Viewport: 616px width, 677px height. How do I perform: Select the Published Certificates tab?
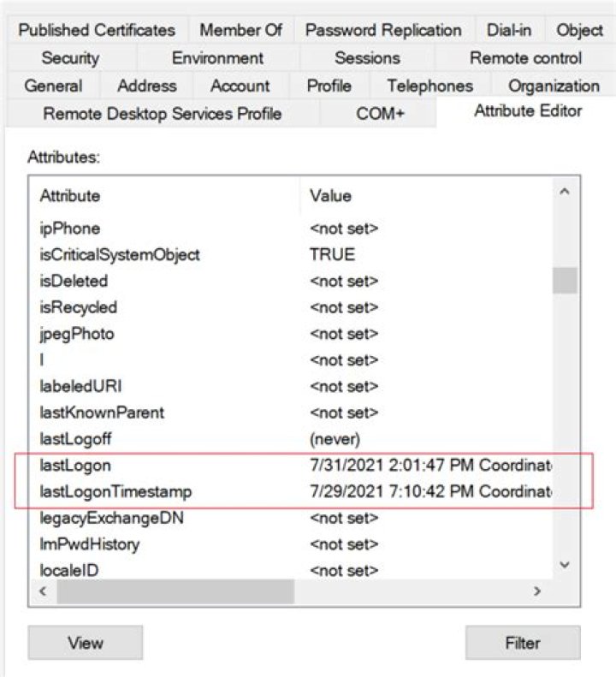click(x=97, y=30)
